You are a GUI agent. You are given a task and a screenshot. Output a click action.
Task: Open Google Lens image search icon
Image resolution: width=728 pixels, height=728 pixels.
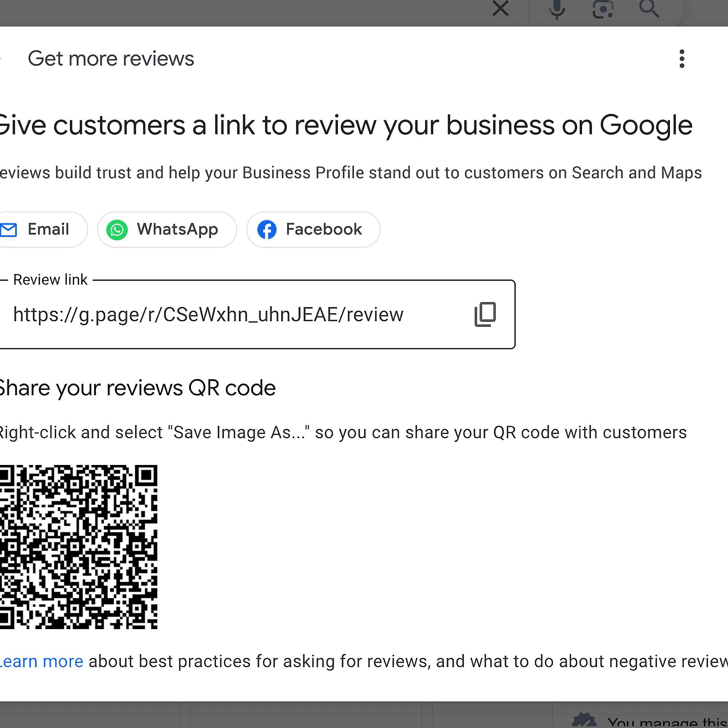coord(603,9)
